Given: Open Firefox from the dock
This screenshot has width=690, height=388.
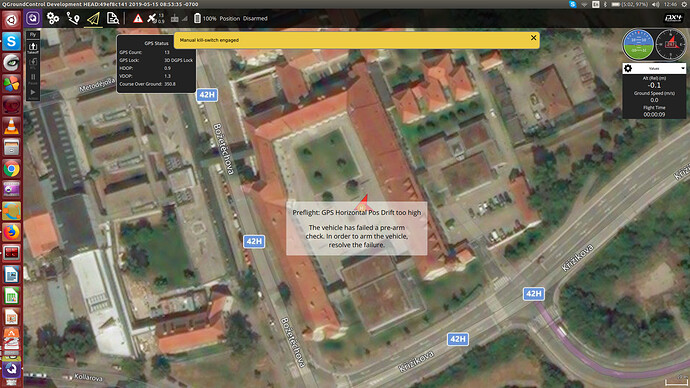Looking at the screenshot, I should (11, 232).
